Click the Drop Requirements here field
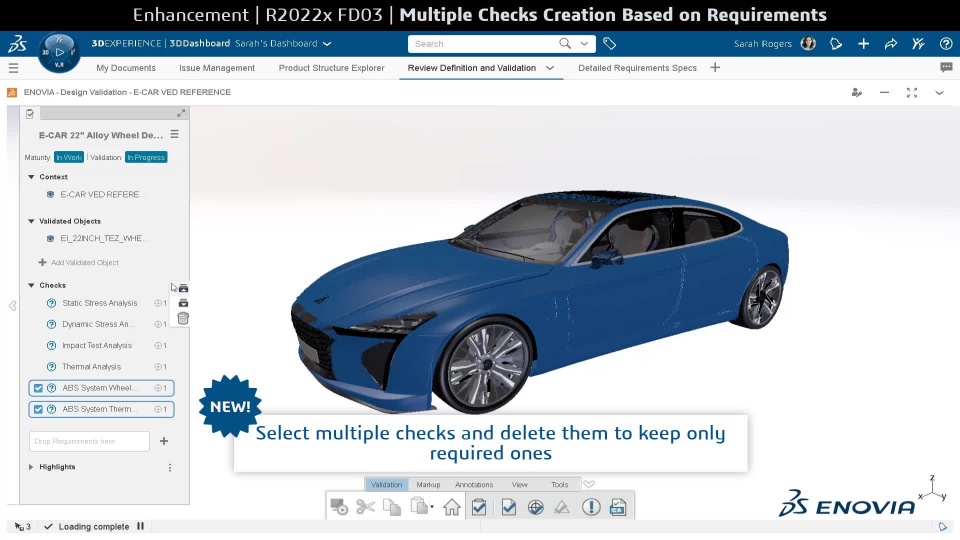 (89, 441)
